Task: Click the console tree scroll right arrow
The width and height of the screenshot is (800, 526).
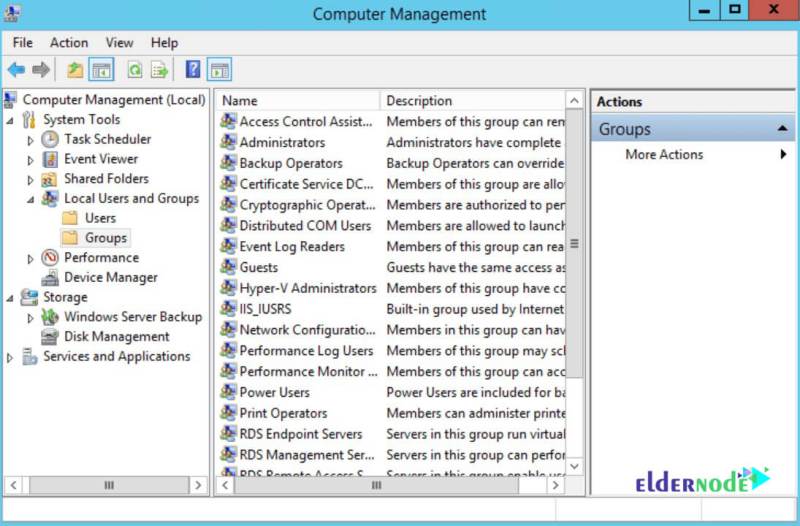Action: click(x=198, y=485)
